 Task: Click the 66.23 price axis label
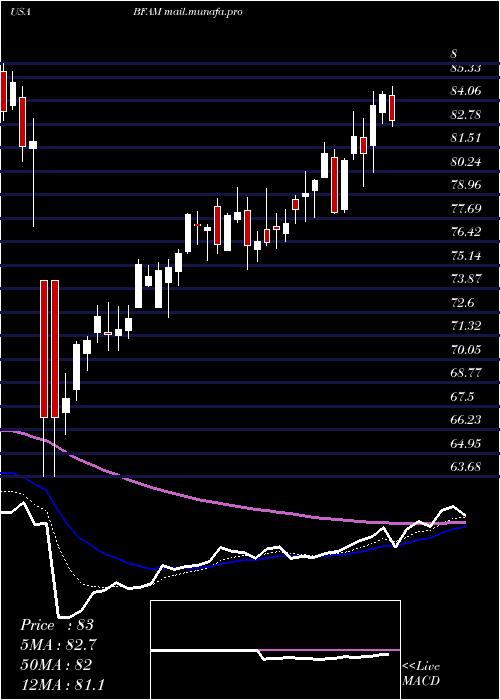[466, 419]
